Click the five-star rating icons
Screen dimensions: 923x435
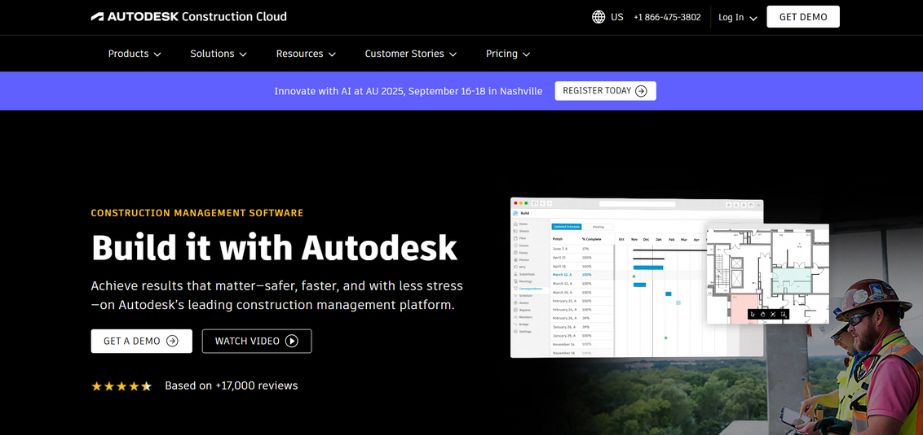pos(121,386)
